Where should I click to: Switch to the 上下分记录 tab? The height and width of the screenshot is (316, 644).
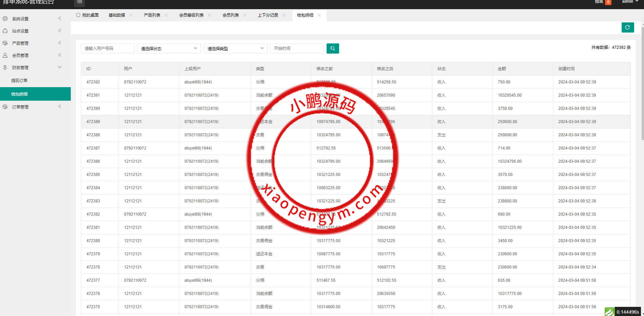pos(268,15)
